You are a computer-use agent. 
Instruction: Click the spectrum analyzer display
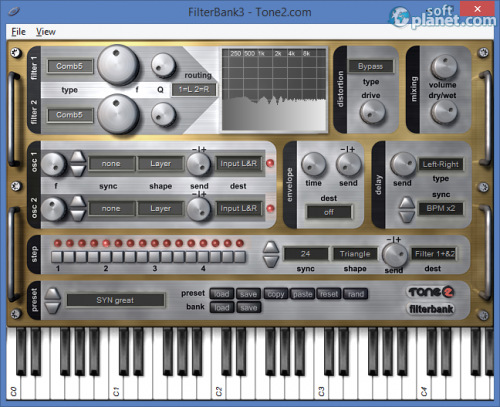point(274,90)
